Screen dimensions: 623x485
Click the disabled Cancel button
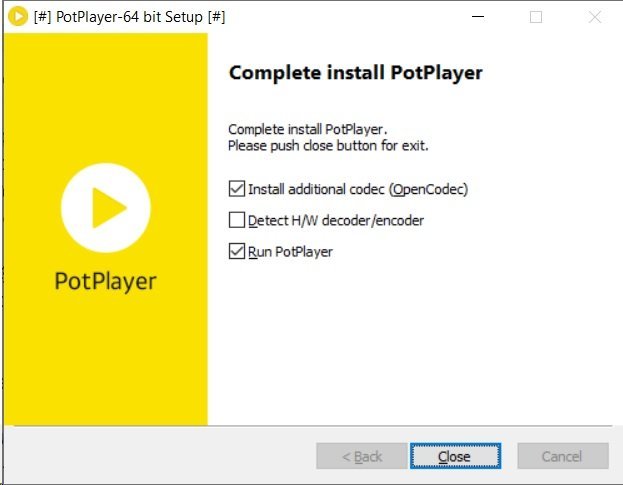[x=562, y=456]
